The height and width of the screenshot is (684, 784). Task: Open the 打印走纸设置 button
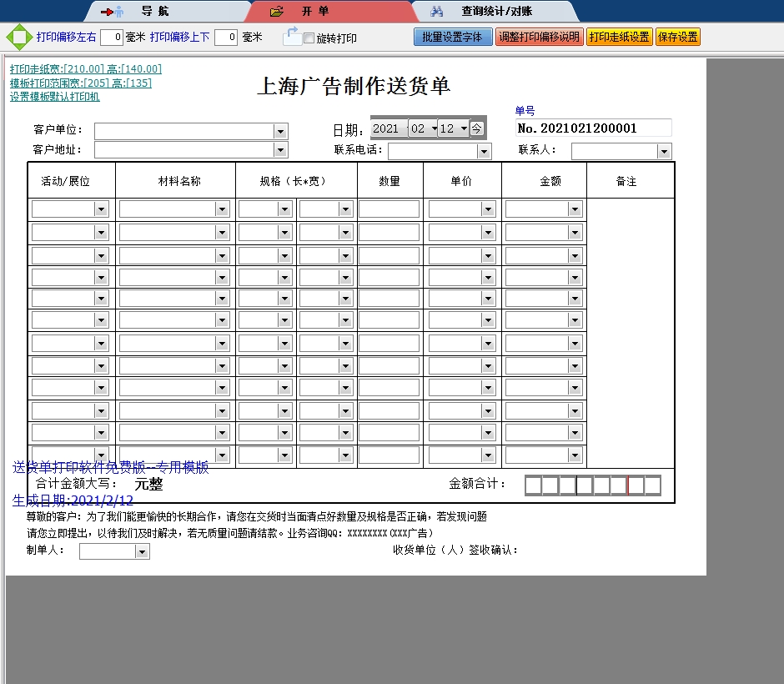pyautogui.click(x=619, y=38)
